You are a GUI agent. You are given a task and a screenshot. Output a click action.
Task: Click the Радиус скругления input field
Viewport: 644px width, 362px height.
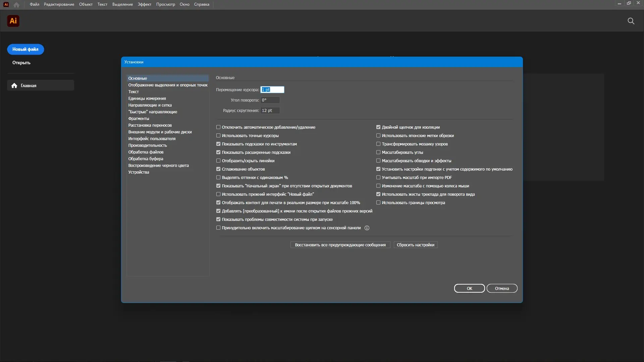[270, 111]
